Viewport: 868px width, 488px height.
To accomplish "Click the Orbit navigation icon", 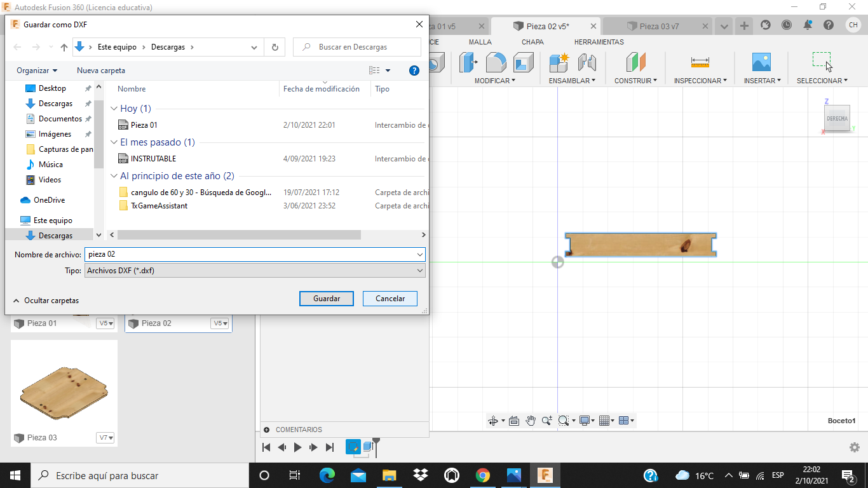I will pyautogui.click(x=492, y=421).
